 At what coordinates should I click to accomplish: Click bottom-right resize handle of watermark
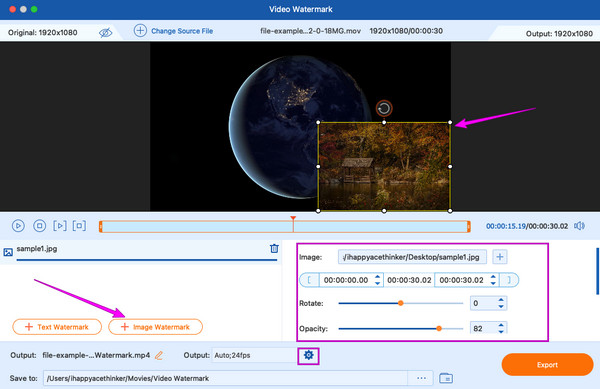click(450, 210)
